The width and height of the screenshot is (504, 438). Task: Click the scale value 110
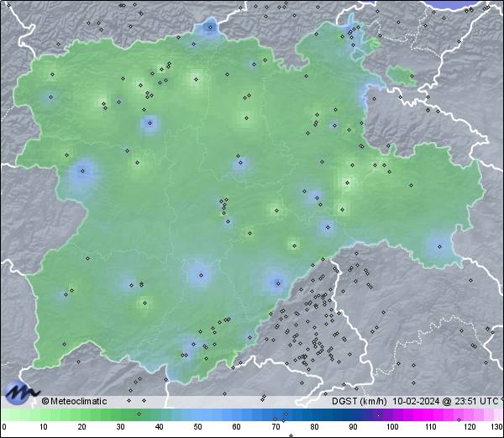click(431, 427)
